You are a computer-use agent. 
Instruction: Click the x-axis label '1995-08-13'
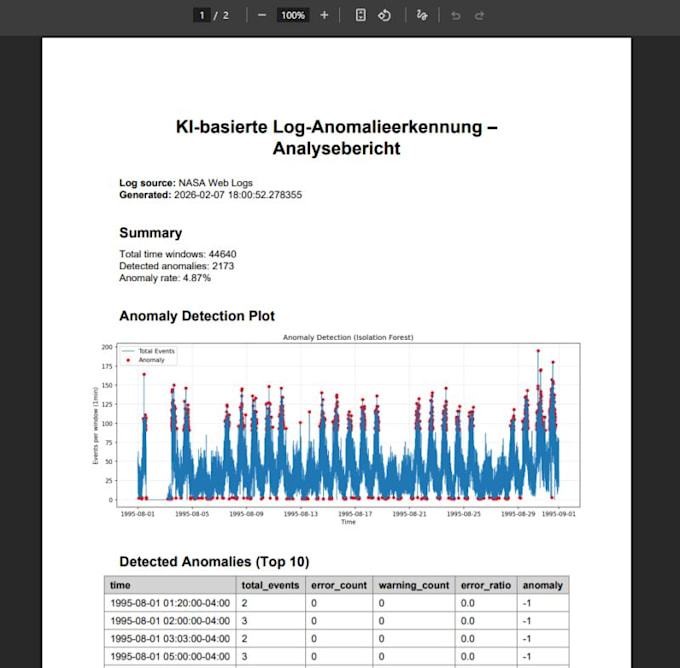coord(301,514)
